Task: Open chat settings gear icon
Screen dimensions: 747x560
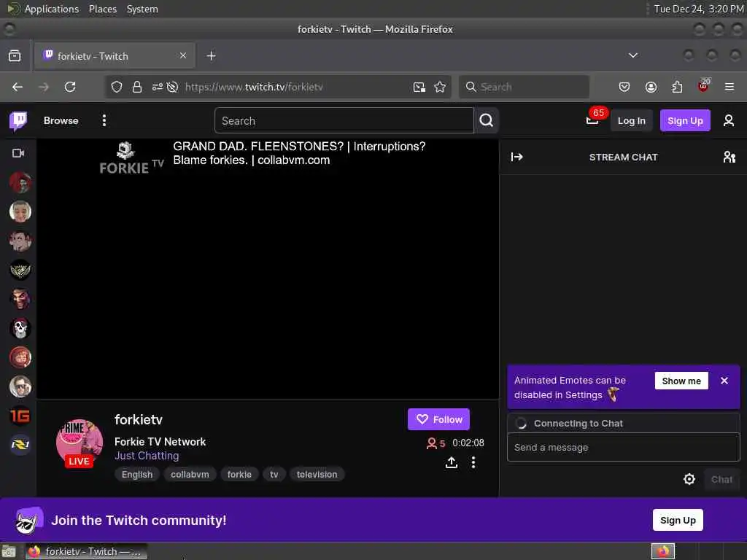Action: pos(689,479)
